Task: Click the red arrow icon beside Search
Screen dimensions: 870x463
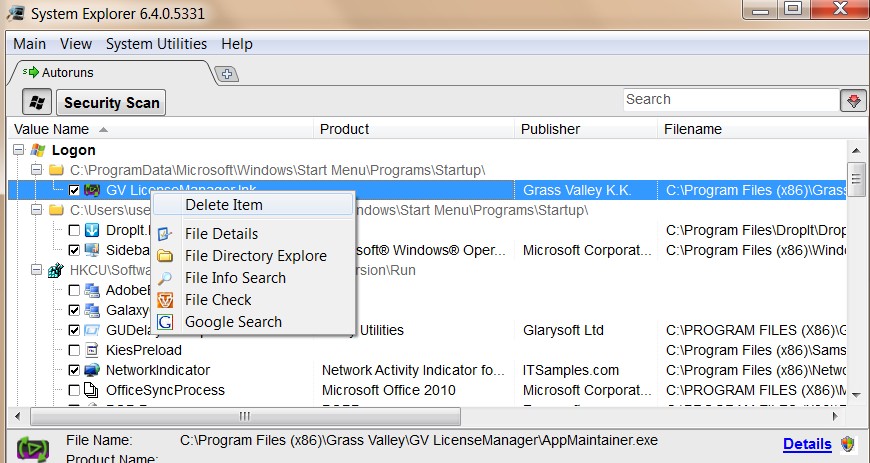Action: (x=853, y=100)
